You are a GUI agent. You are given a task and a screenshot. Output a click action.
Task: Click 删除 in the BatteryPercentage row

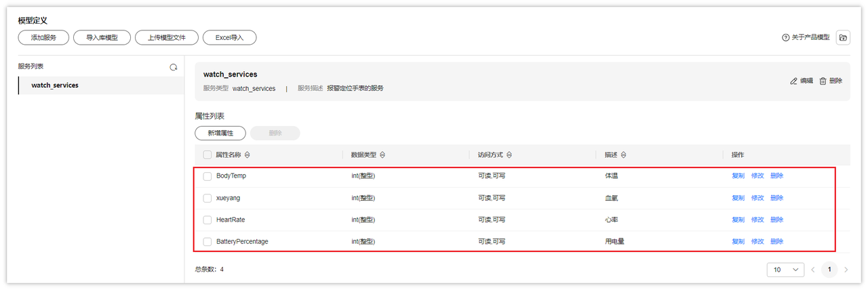[777, 241]
